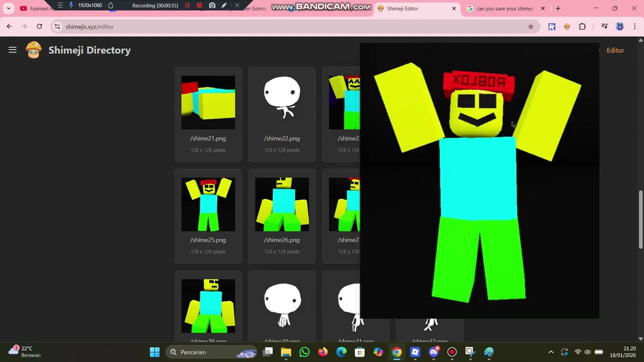Screen dimensions: 644x362
Task: Select the shime26.png thumbnail
Action: [282, 204]
